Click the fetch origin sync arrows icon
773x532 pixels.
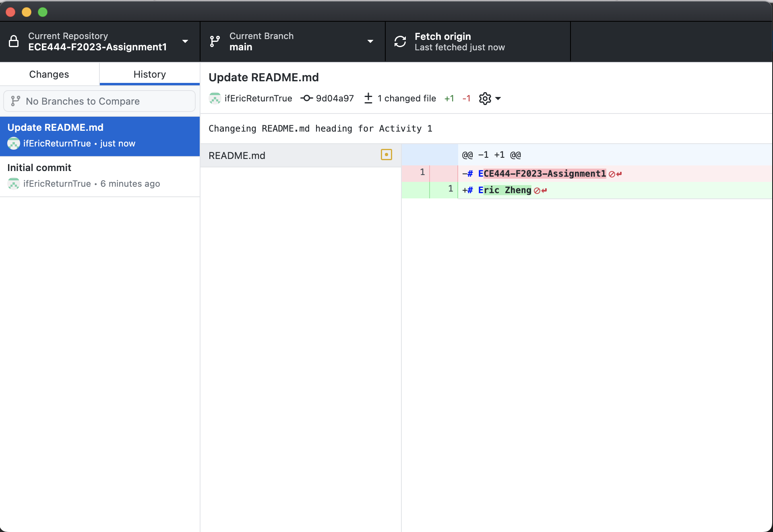[x=400, y=41]
